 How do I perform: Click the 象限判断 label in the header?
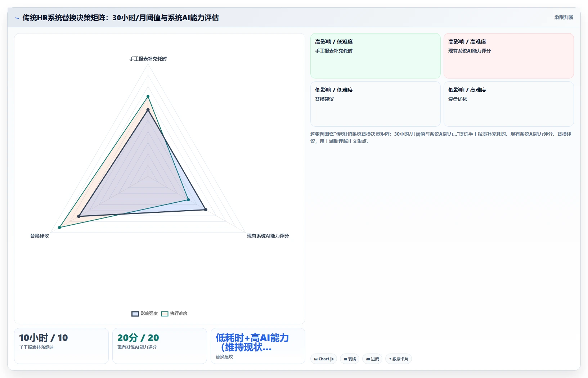coord(564,17)
